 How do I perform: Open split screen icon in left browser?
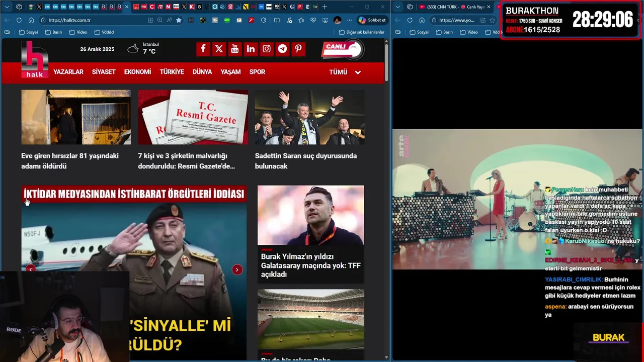pyautogui.click(x=277, y=20)
